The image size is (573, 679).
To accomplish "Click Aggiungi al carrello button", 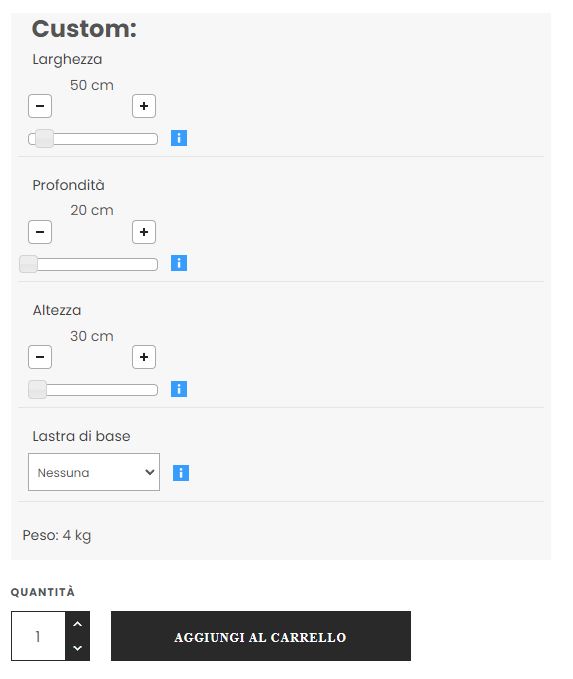I will [x=261, y=636].
